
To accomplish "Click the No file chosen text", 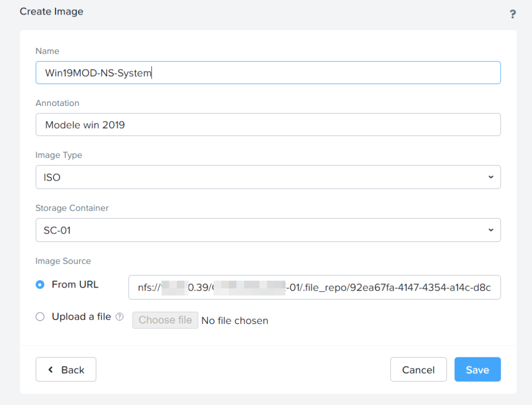I will (235, 320).
